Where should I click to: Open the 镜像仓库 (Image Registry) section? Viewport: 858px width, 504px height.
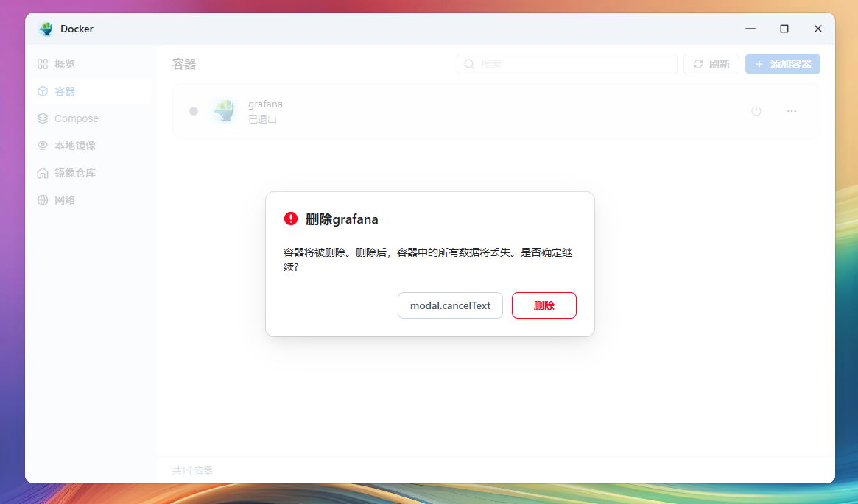click(x=74, y=172)
